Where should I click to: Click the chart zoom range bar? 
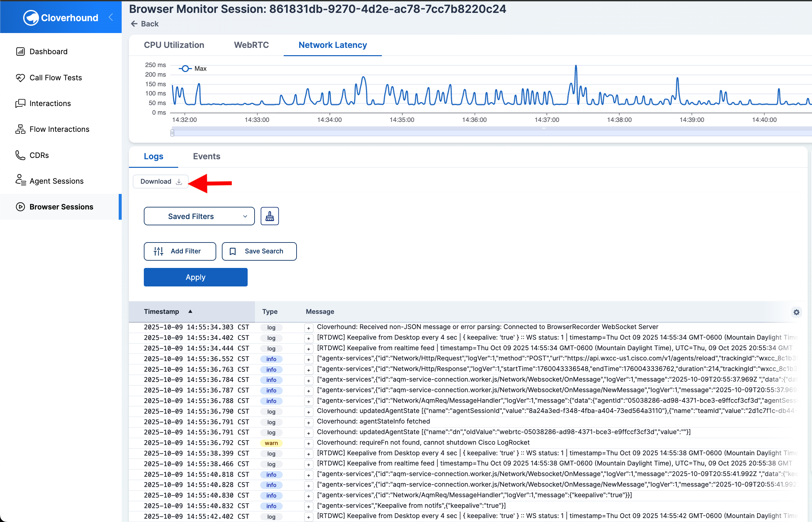click(492, 133)
